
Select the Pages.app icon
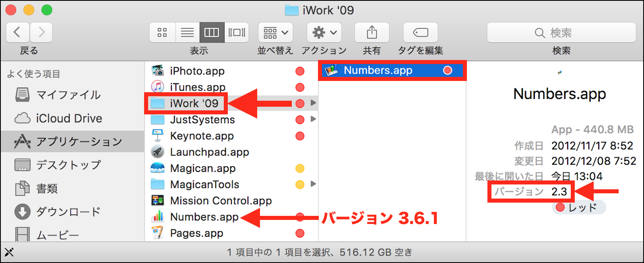click(x=157, y=233)
